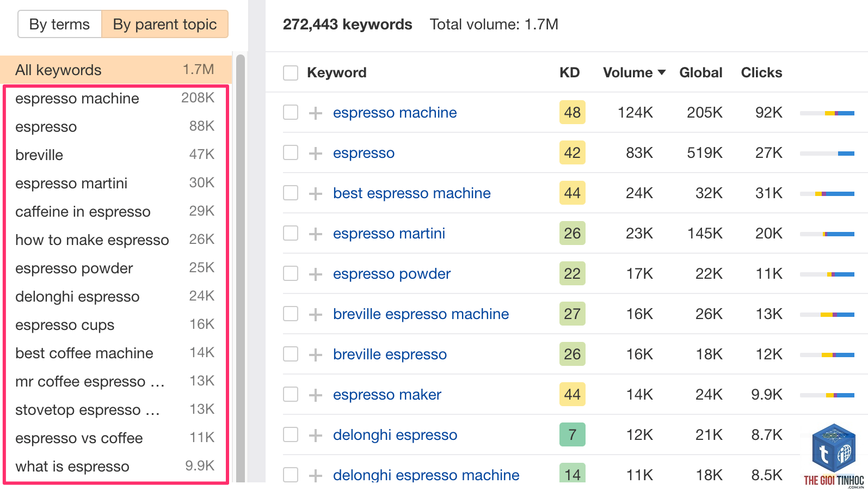Select mr coffee espresso topic

point(115,382)
